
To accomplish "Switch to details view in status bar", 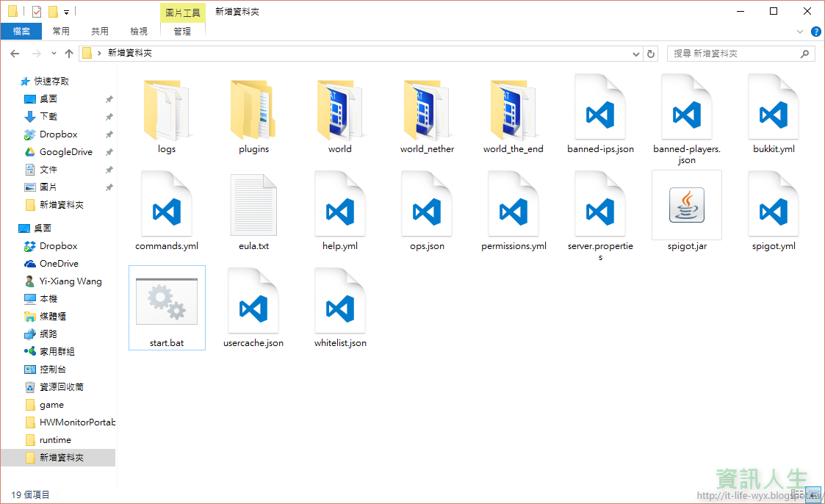I will [797, 494].
